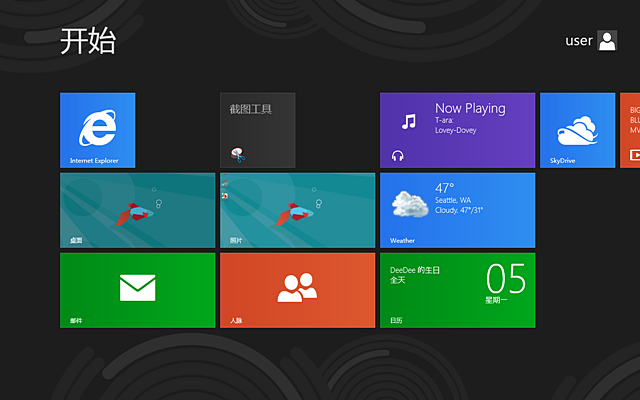The image size is (640, 400).
Task: Open the orange video tile at the right edge
Action: click(x=630, y=130)
